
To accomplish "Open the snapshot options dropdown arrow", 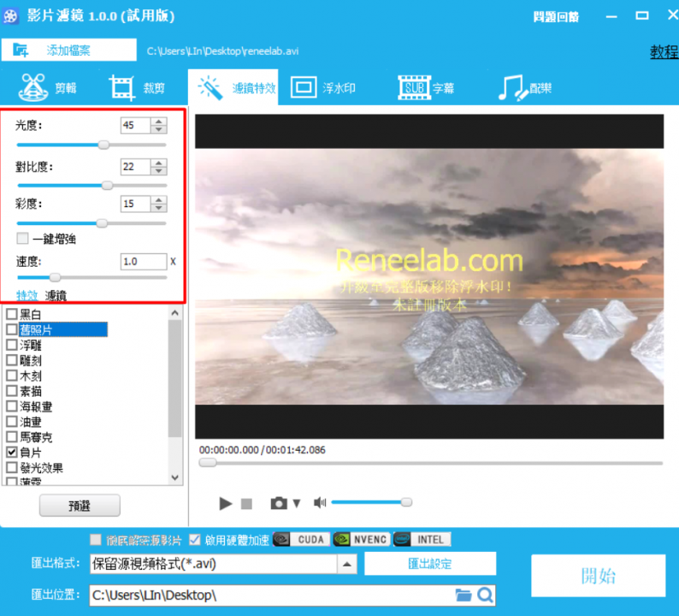I will click(x=297, y=503).
